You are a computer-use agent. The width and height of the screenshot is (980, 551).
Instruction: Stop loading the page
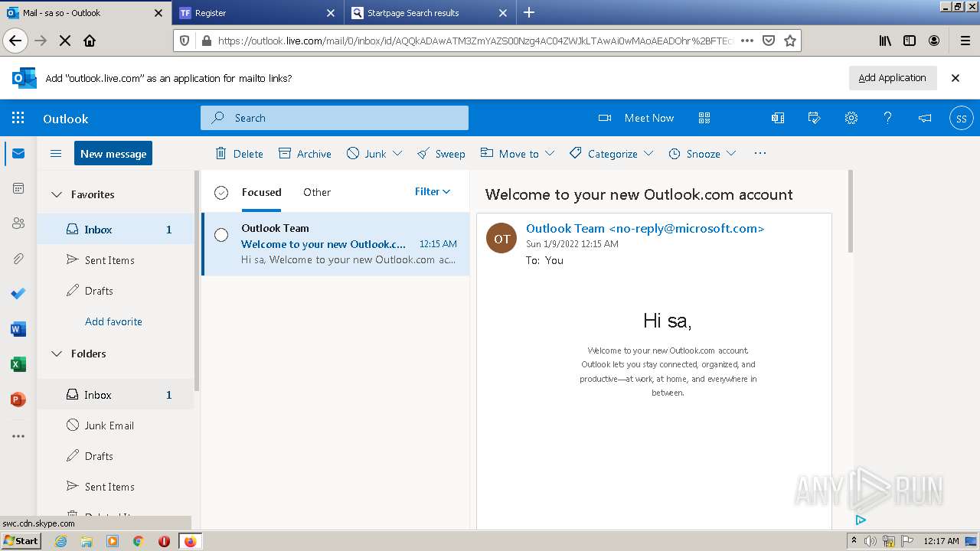(65, 41)
